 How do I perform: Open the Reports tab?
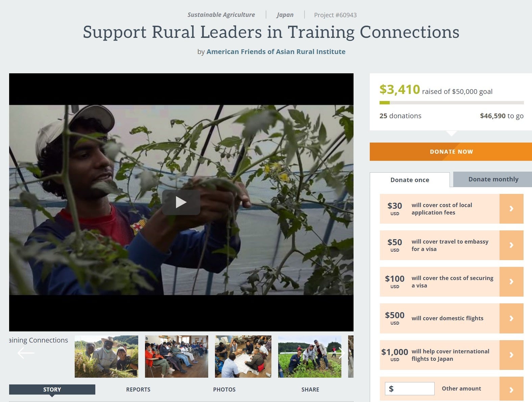click(138, 390)
